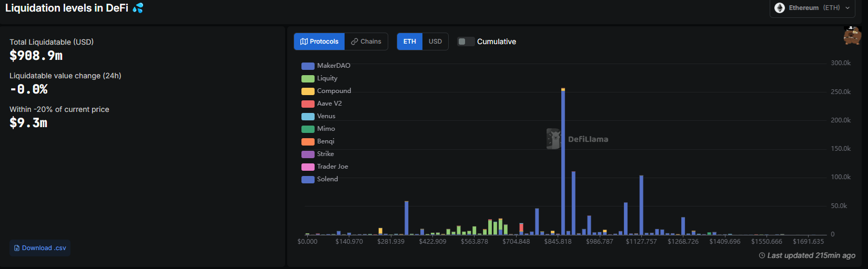Select the USD unit button
This screenshot has height=269, width=868.
click(x=435, y=42)
